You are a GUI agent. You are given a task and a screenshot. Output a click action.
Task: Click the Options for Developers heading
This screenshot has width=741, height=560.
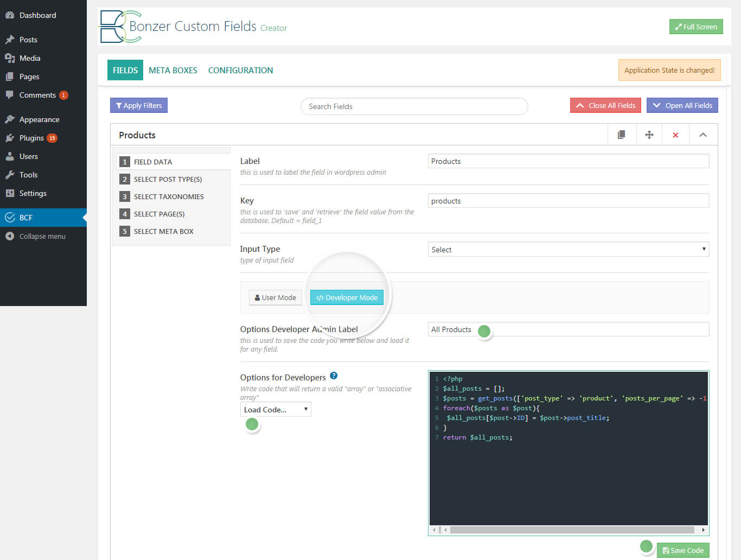283,377
